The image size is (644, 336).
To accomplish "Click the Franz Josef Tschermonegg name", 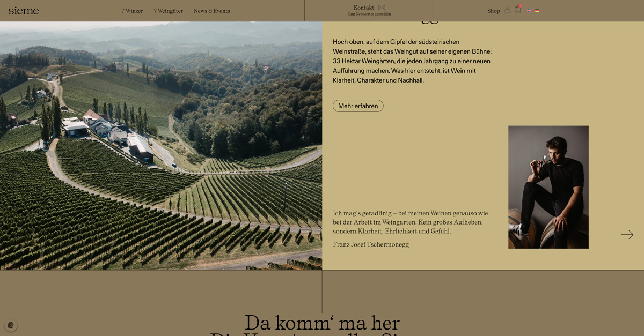I will click(x=371, y=244).
